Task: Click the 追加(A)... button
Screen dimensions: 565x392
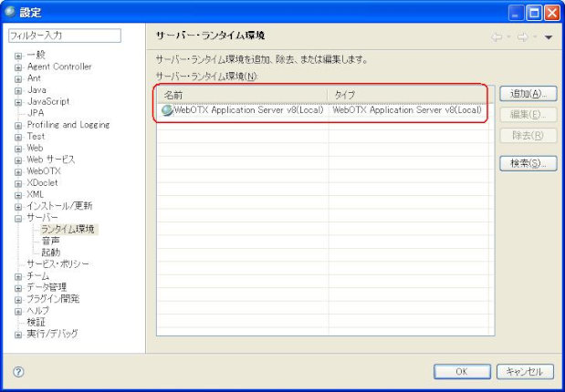Action: (x=528, y=94)
